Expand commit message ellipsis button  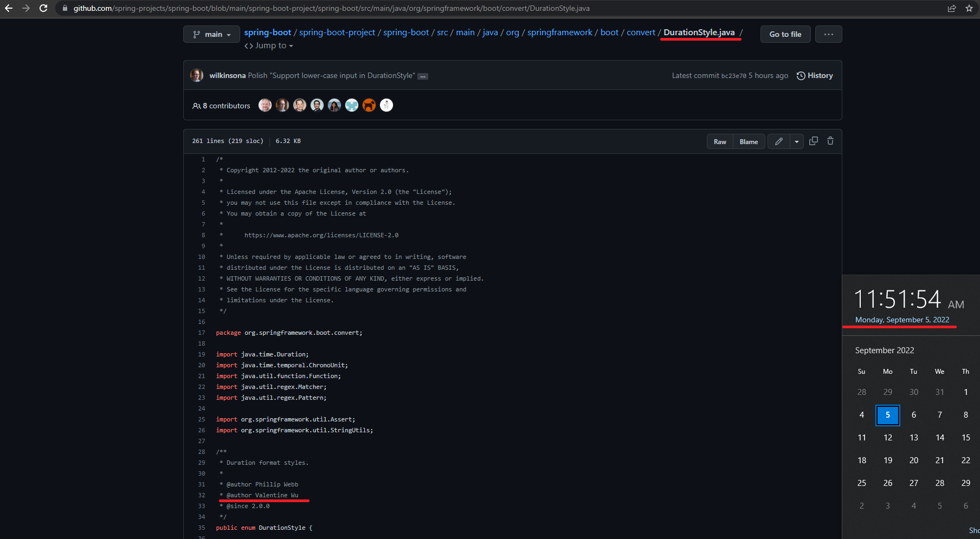[x=423, y=76]
